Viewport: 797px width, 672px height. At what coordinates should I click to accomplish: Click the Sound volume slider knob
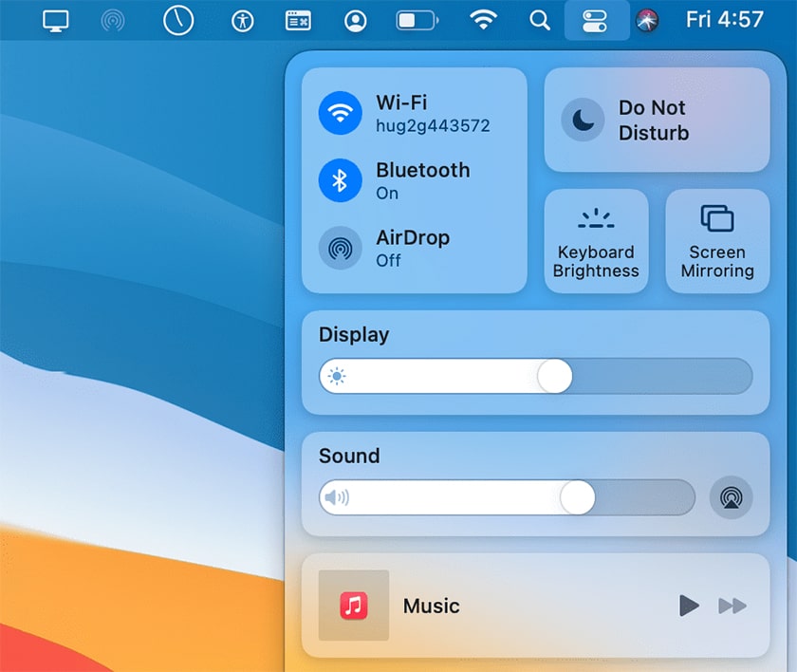pos(578,497)
